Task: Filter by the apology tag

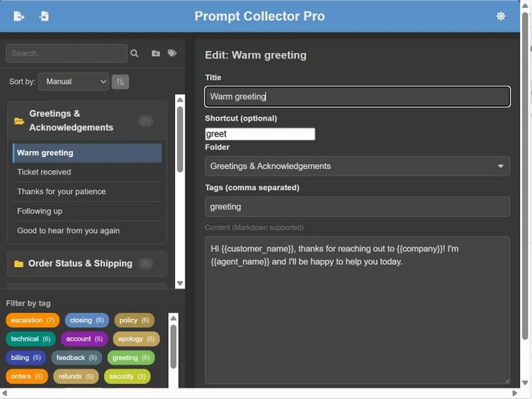Action: click(136, 339)
